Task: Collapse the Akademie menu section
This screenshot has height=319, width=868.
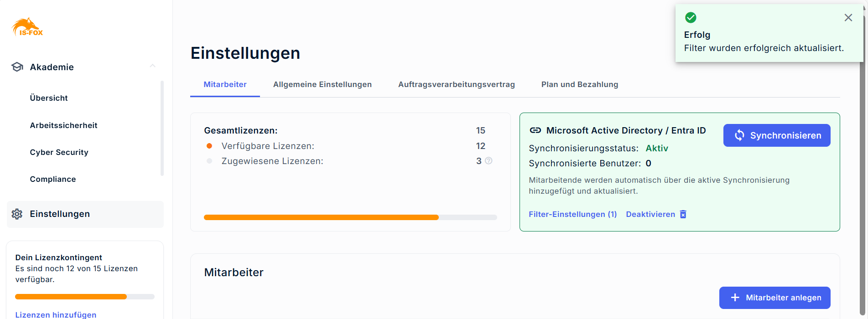Action: pyautogui.click(x=152, y=67)
